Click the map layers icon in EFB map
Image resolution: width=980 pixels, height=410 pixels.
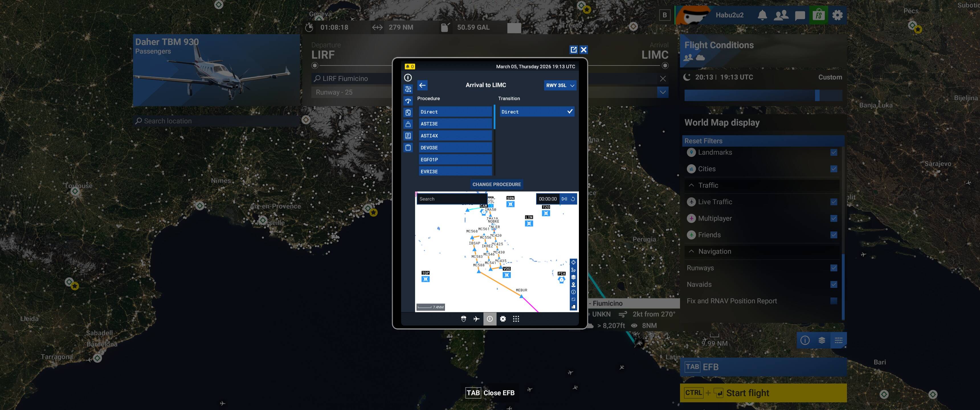573,277
